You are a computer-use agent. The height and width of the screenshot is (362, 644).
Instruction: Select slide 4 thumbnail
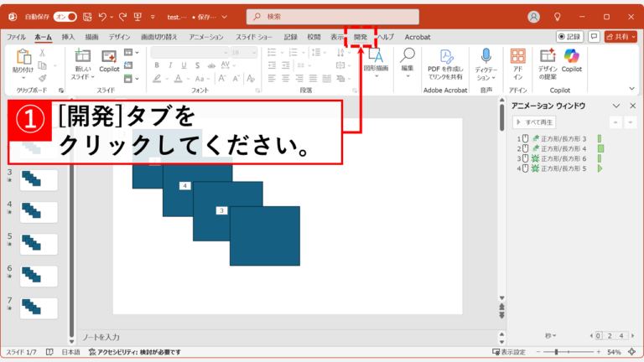tap(39, 212)
